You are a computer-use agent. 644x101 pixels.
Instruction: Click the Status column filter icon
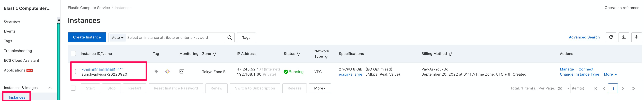299,54
